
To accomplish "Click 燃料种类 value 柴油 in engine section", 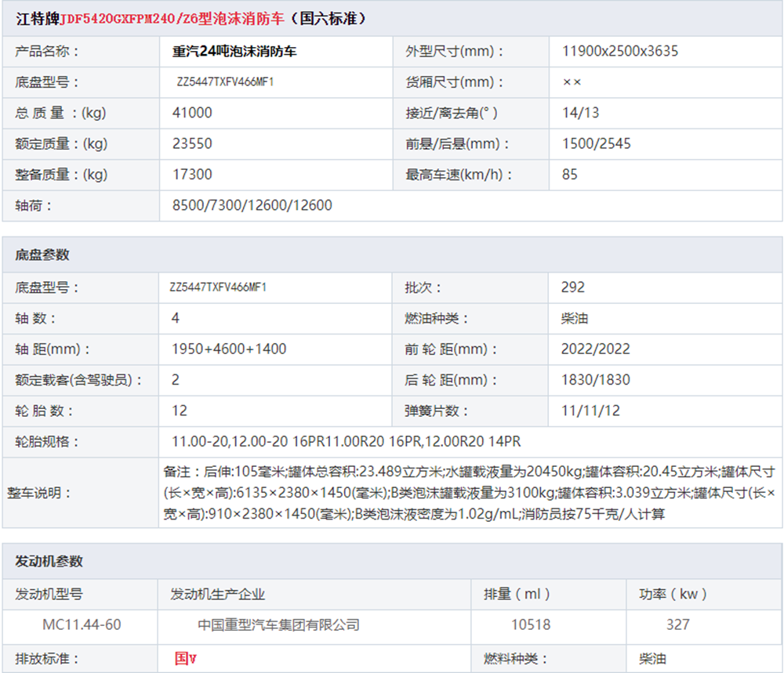I will (652, 659).
